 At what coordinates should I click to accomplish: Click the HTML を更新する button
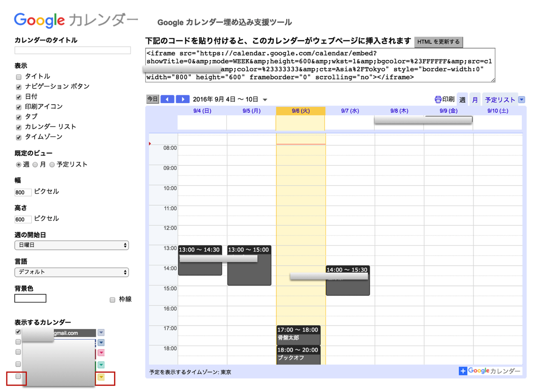[438, 42]
